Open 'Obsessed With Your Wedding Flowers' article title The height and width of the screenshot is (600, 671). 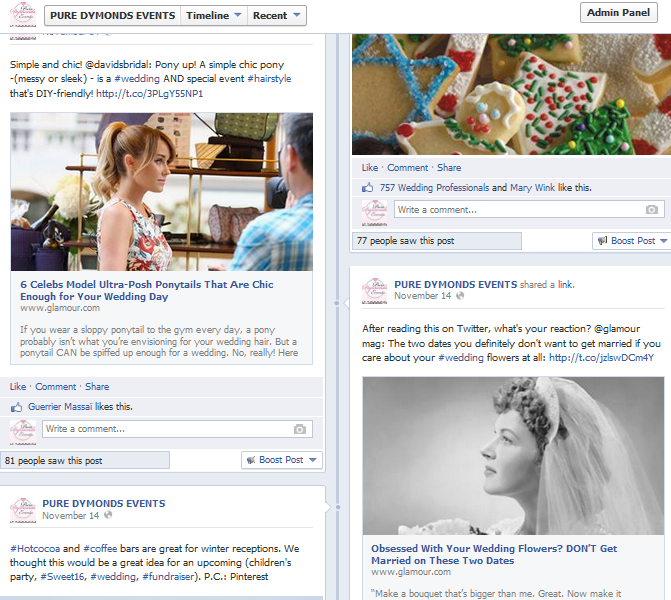pos(494,554)
